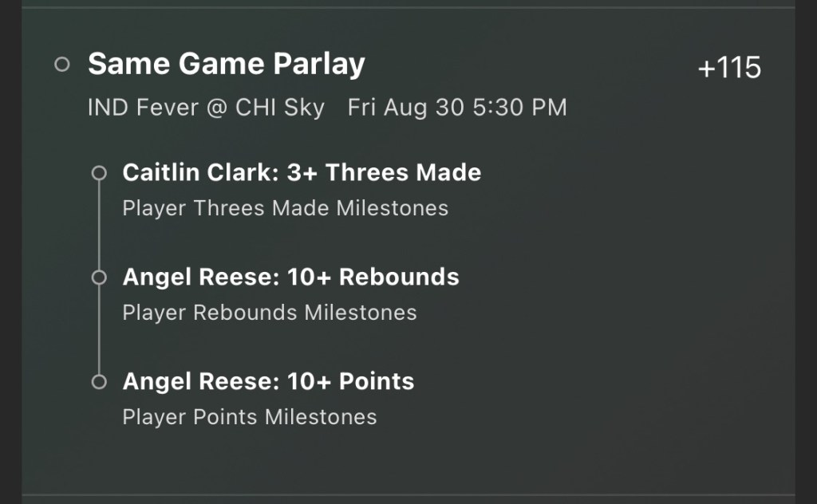Click the @ symbol between team names
This screenshot has height=504, width=817.
[x=217, y=108]
